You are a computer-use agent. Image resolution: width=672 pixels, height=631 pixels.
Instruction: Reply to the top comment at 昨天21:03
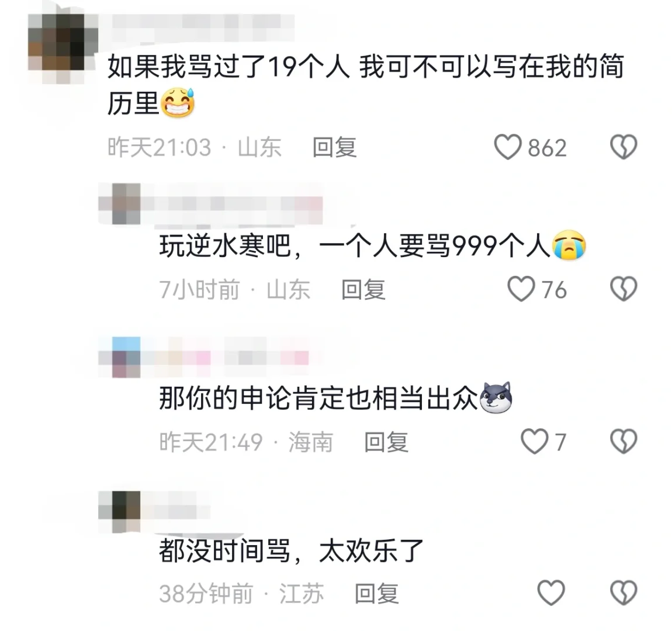[x=335, y=147]
